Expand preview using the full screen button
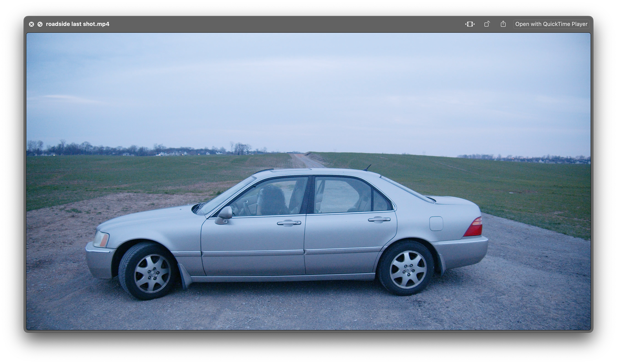Screen dimensions: 617x364 (x=40, y=24)
